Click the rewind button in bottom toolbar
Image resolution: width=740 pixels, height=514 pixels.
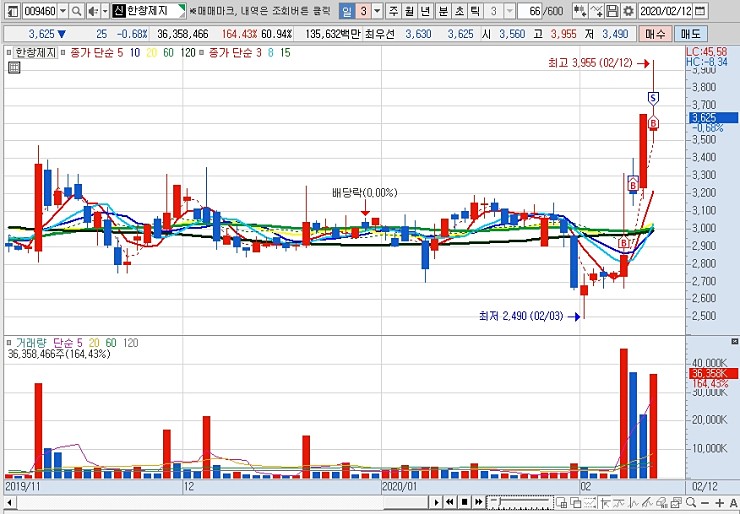(450, 502)
